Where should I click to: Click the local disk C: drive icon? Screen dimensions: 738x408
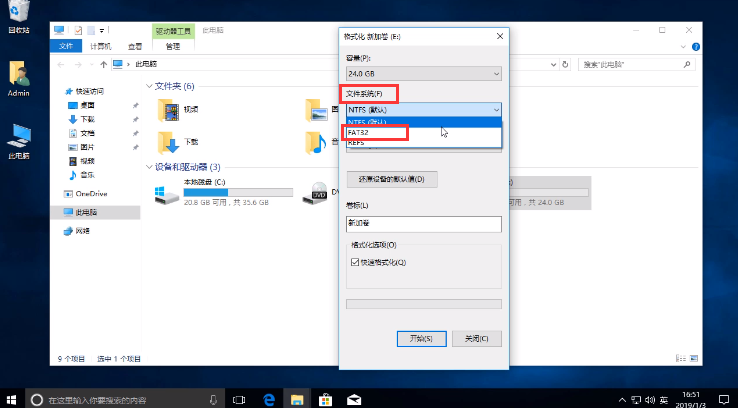click(x=166, y=192)
